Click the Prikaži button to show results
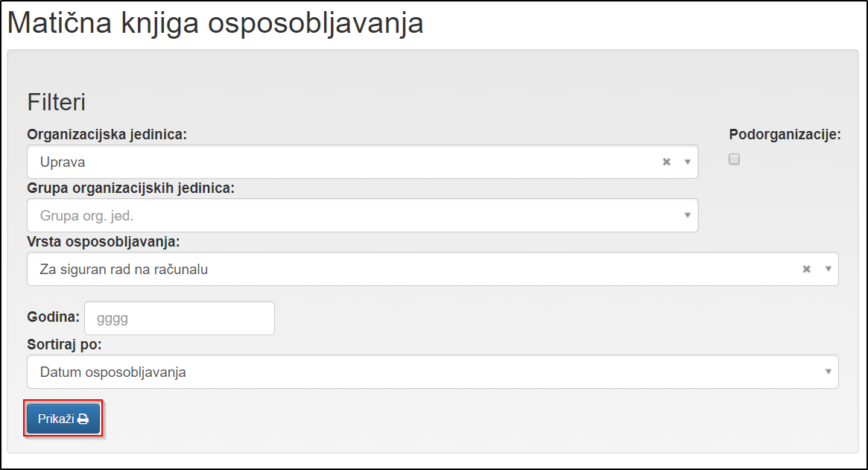 tap(63, 419)
